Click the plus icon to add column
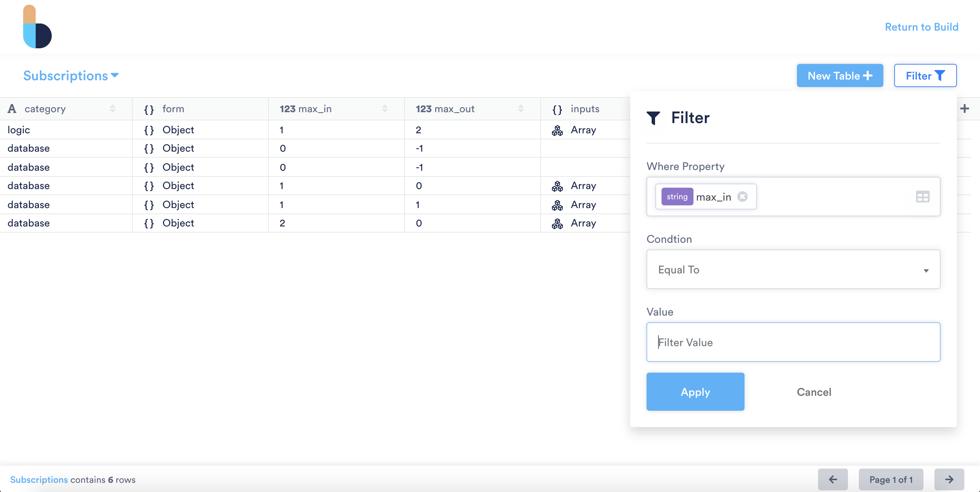Viewport: 980px width, 492px height. click(x=964, y=109)
